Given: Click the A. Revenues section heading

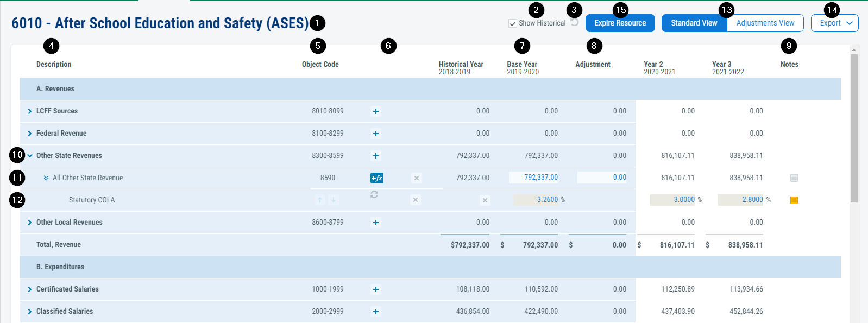Looking at the screenshot, I should coord(55,89).
